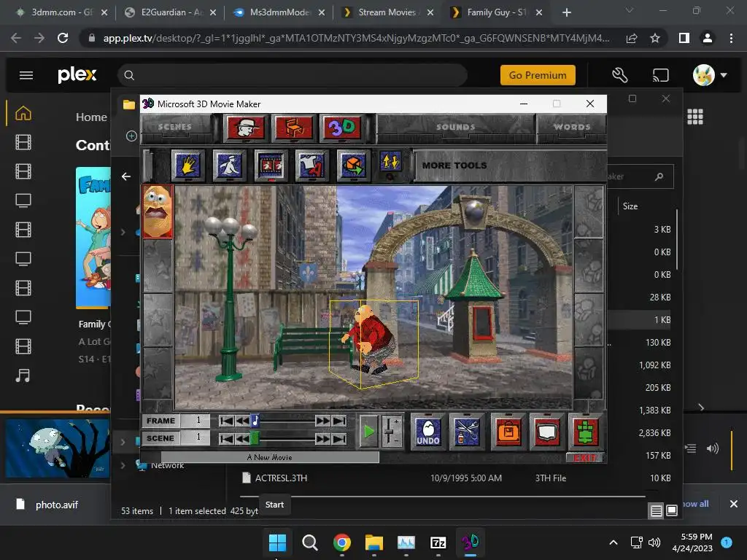Open the Sounds menu in Movie Maker
This screenshot has height=560, width=747.
click(455, 127)
